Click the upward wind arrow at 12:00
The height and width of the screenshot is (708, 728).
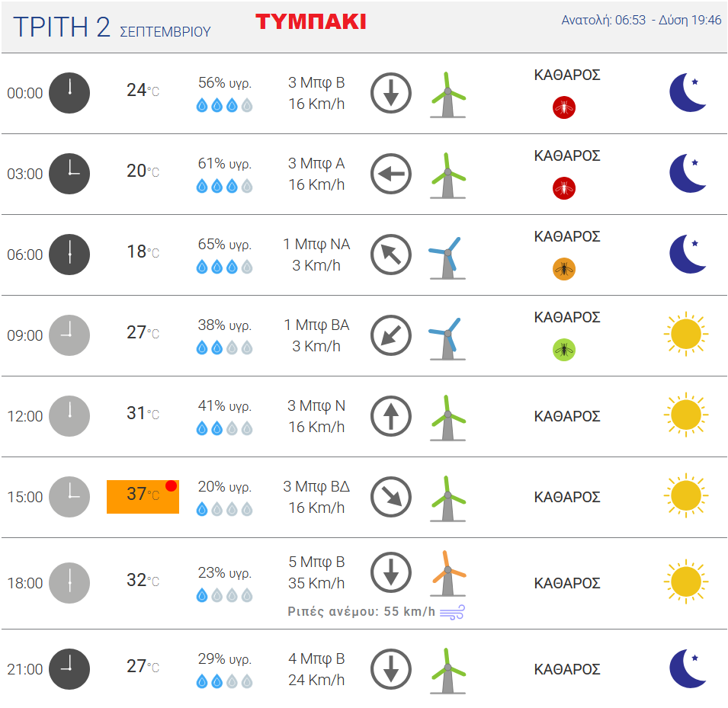[x=391, y=416]
